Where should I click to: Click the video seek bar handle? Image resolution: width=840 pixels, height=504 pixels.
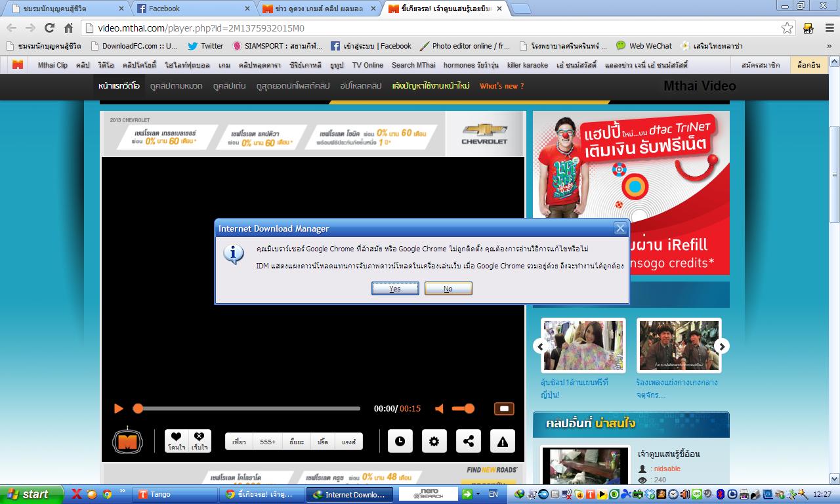138,408
